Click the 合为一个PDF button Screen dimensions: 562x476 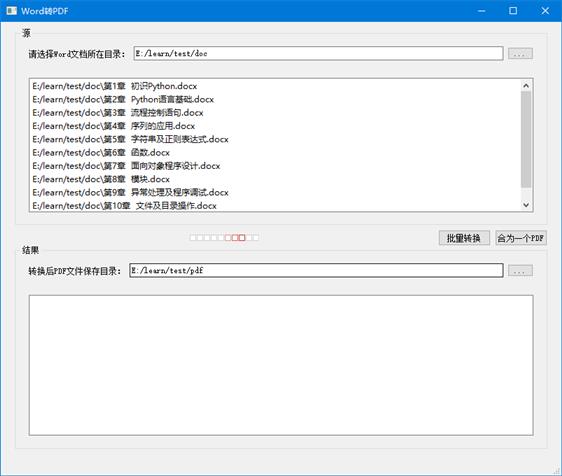[x=521, y=238]
